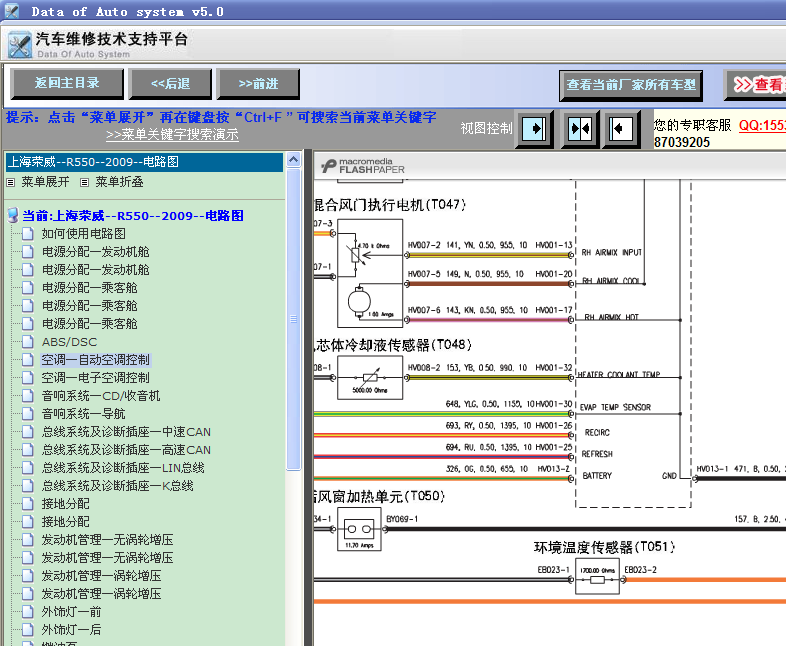Open 外饰灯—前 tree item

click(x=71, y=612)
